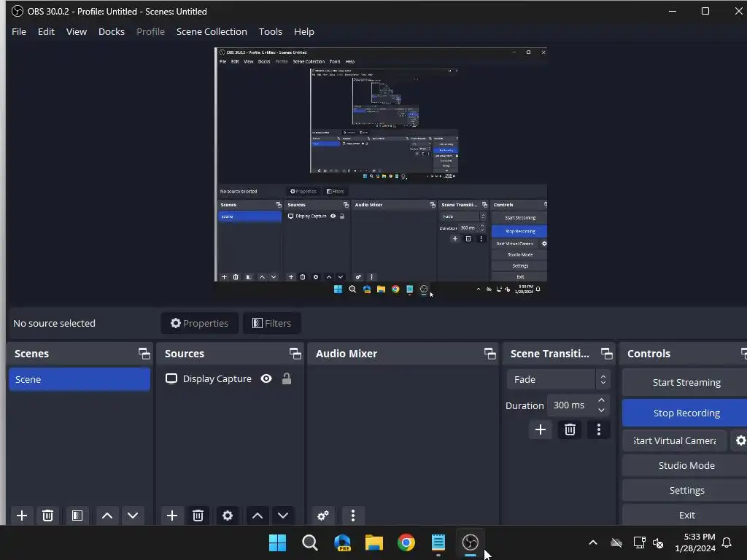This screenshot has width=747, height=560.
Task: Move source down in Sources panel
Action: pos(283,516)
